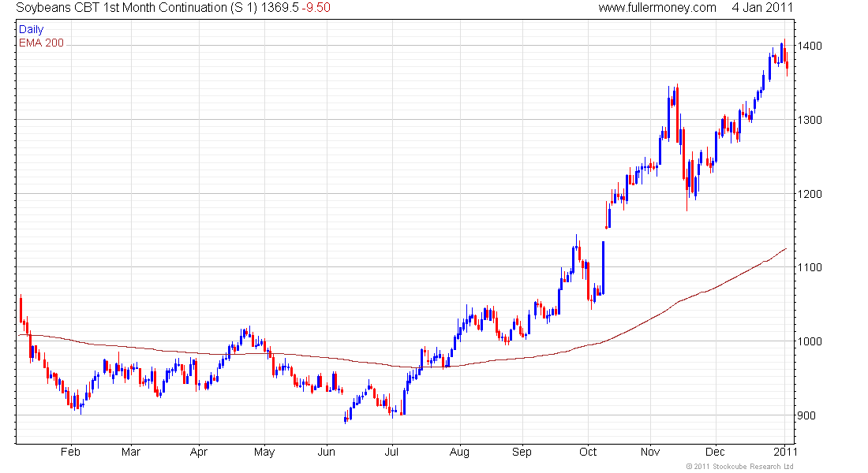Click the Aug month axis label
Image resolution: width=868 pixels, height=473 pixels.
[x=459, y=452]
